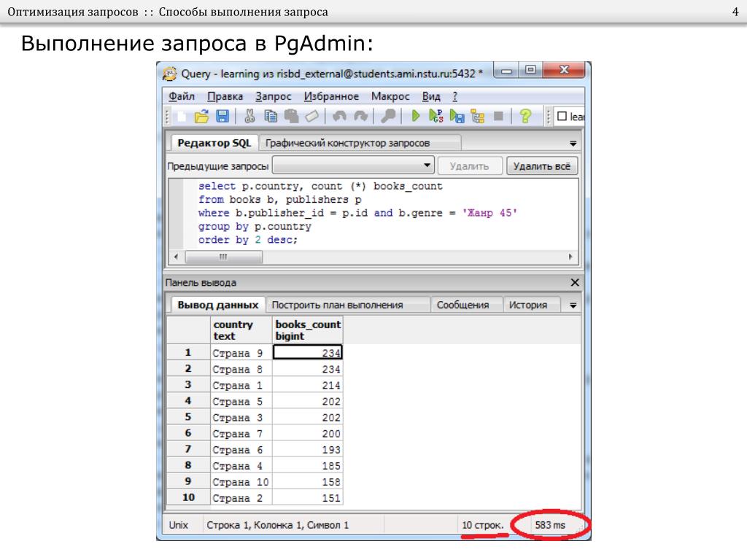Open the Построить план выполнения tab
Image resolution: width=747 pixels, height=560 pixels.
coord(348,305)
